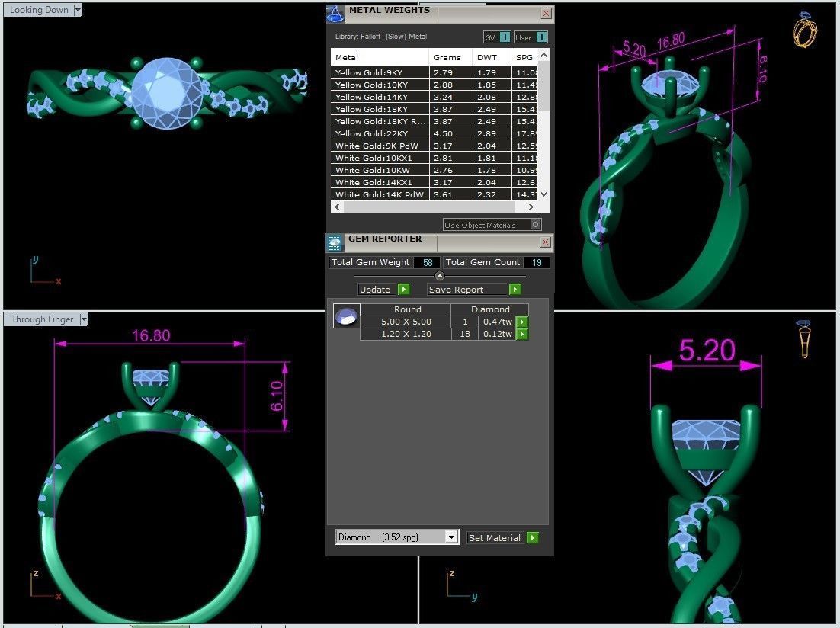This screenshot has width=840, height=628.
Task: Click the 18 gem count cell
Action: click(465, 334)
